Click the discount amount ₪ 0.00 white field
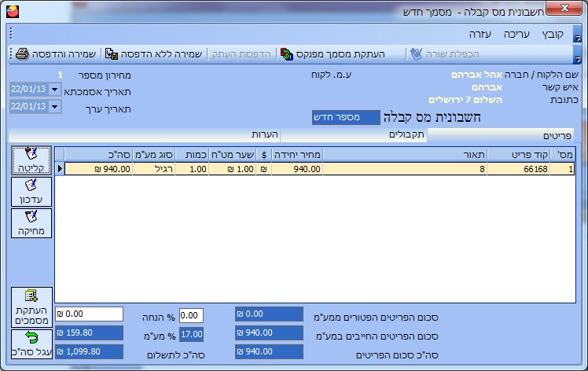The height and width of the screenshot is (371, 588). (90, 314)
